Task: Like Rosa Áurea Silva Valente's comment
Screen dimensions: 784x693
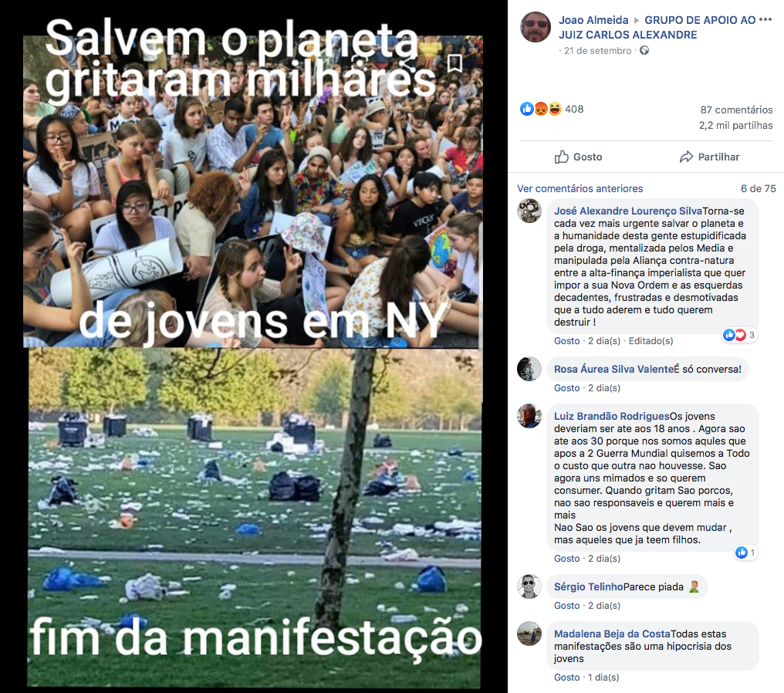Action: [x=566, y=388]
